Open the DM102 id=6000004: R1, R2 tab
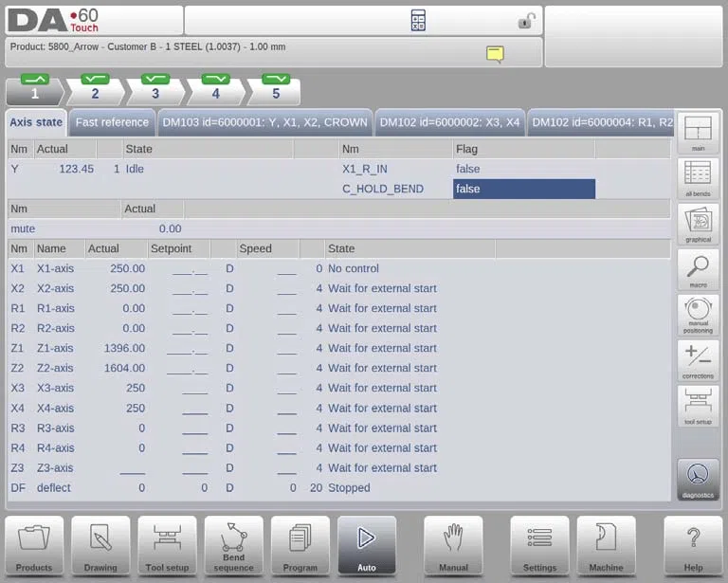The height and width of the screenshot is (583, 728). (x=602, y=122)
